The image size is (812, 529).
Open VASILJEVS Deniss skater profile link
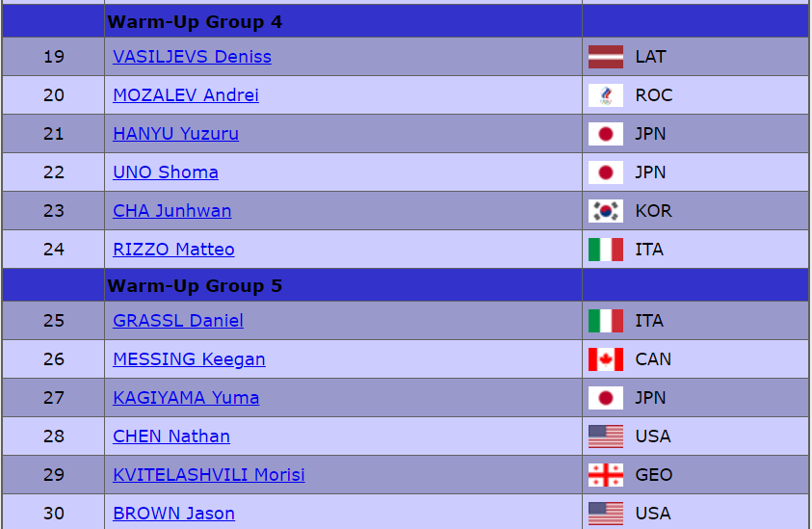pyautogui.click(x=192, y=57)
